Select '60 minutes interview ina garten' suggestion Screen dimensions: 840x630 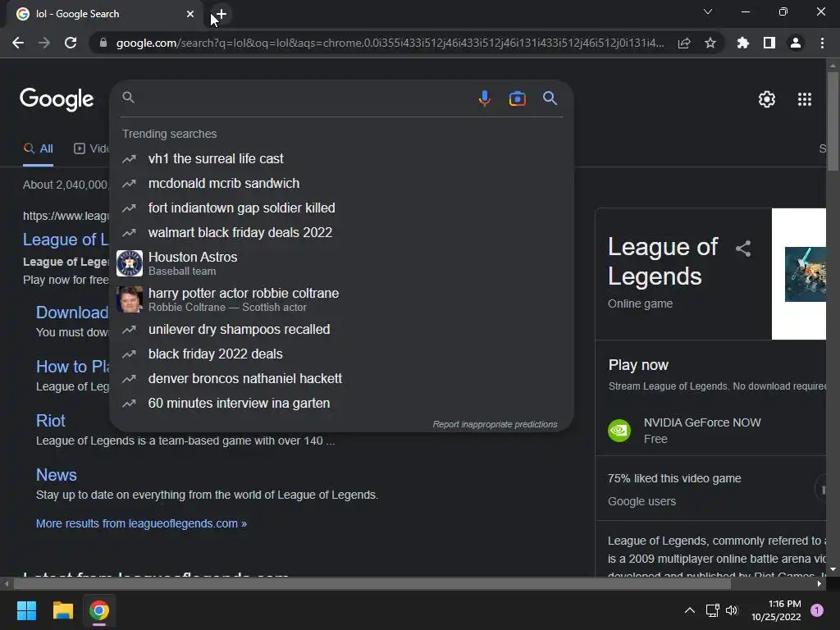[342, 404]
